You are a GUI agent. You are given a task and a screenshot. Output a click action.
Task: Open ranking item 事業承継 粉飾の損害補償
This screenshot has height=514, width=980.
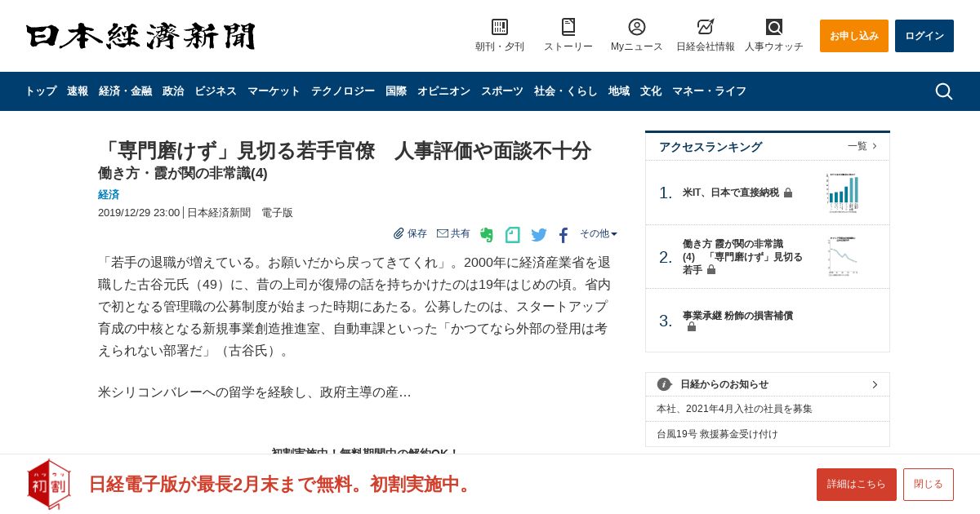coord(737,316)
